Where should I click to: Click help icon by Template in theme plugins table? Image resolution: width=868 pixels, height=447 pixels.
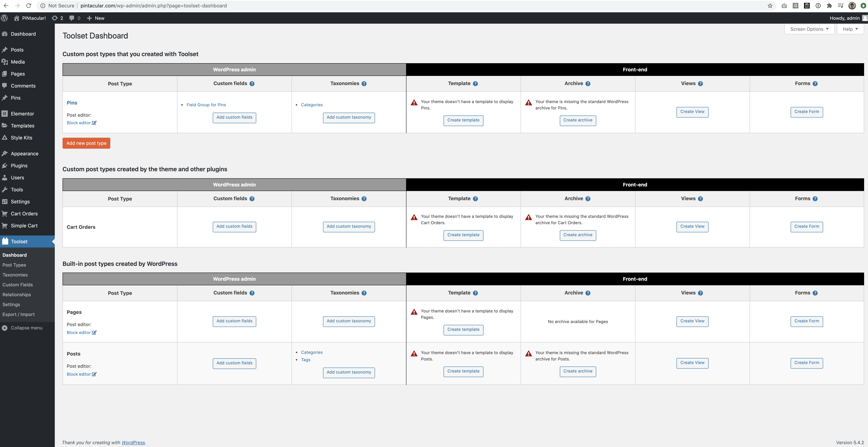click(476, 199)
